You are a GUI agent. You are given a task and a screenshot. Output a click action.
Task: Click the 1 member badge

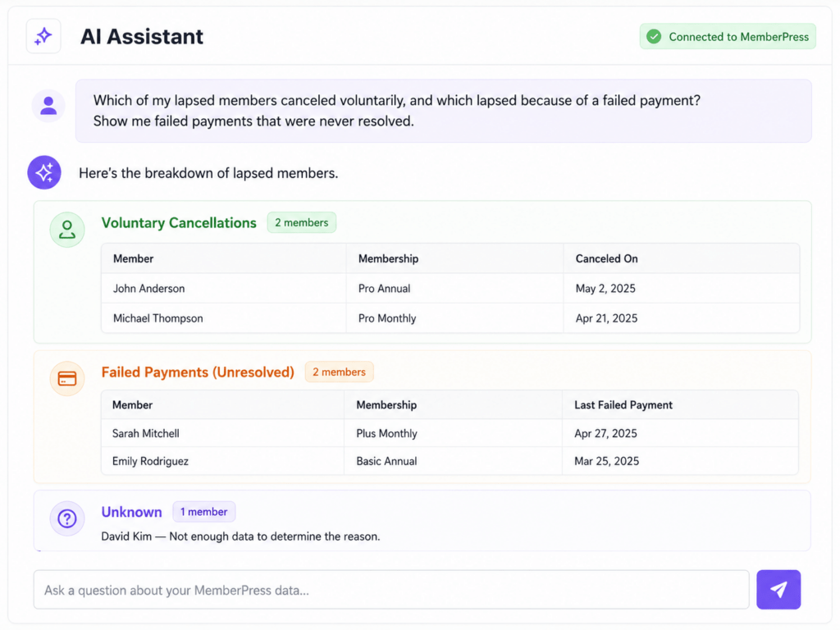click(203, 512)
